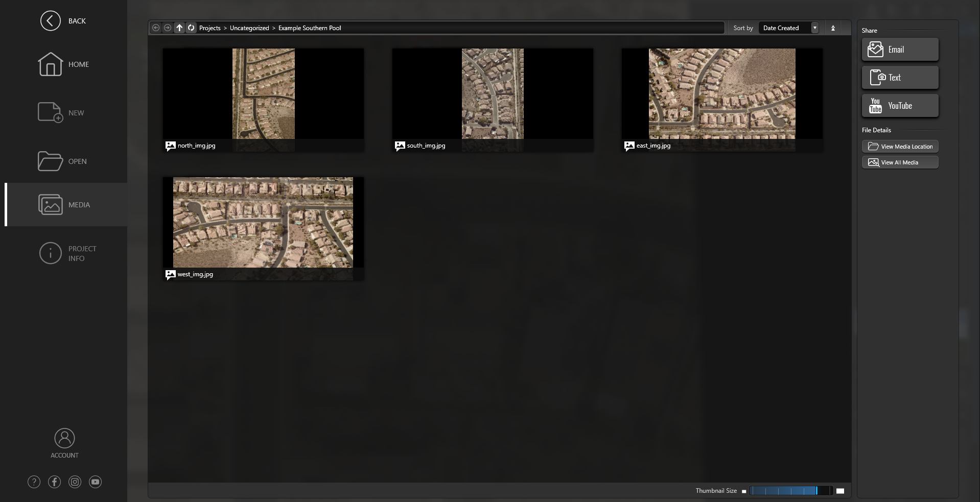Select Example Southern Pool breadcrumb
Screen dimensions: 980x502
[x=310, y=28]
